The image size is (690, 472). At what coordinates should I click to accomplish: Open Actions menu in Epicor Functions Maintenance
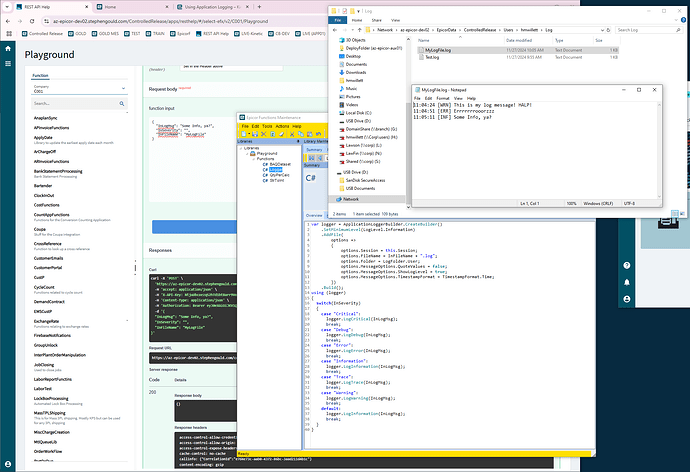(282, 126)
